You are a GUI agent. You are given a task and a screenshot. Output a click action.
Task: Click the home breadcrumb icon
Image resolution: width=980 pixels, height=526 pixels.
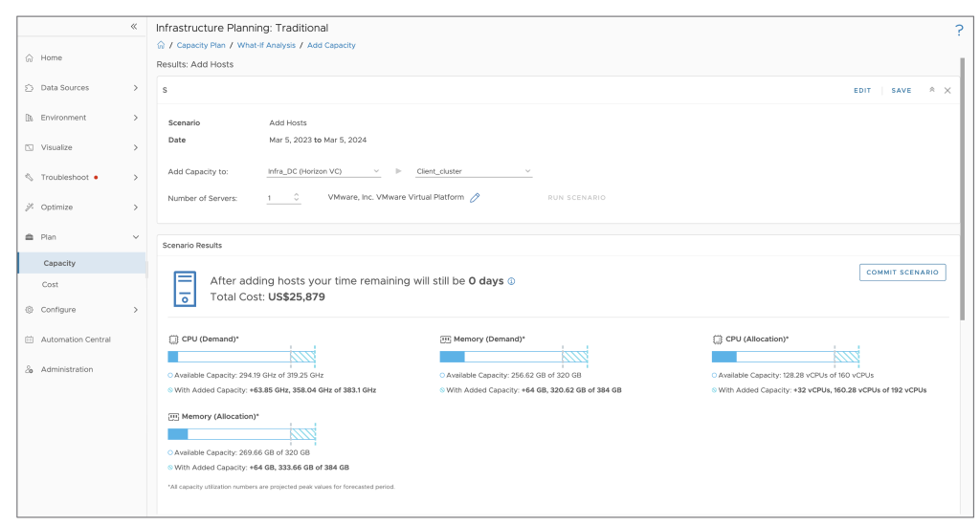point(161,45)
